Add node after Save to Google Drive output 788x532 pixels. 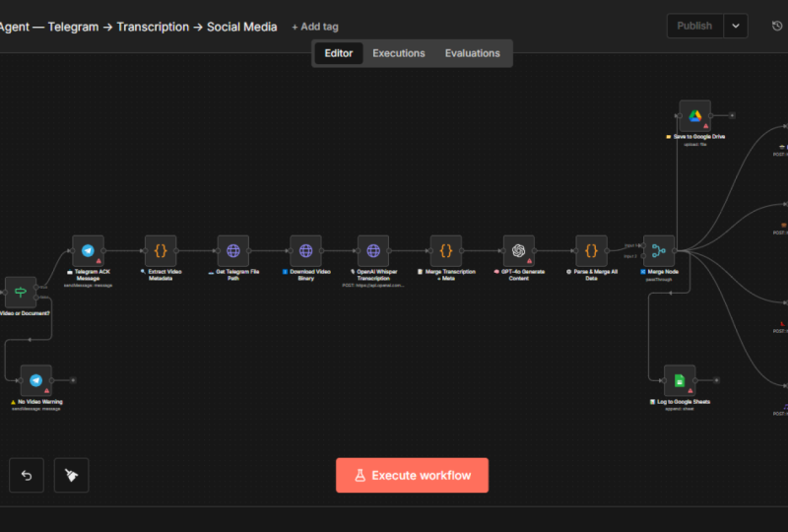pyautogui.click(x=732, y=115)
